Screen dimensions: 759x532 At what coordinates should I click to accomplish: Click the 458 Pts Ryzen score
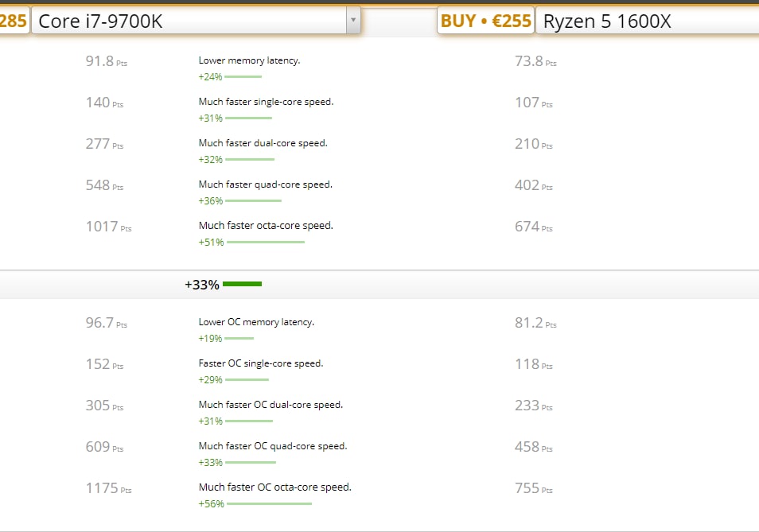tap(533, 447)
